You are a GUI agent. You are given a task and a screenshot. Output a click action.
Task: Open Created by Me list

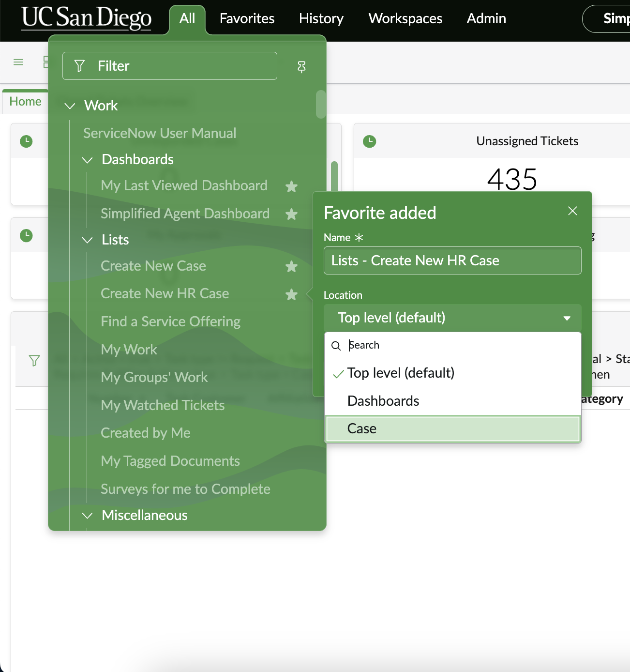tap(146, 433)
